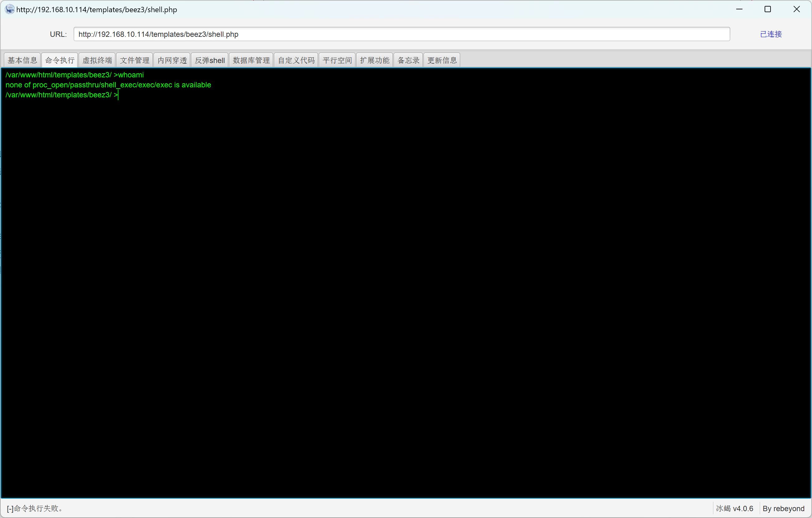Open the 反弹shell tab
The image size is (812, 518).
(210, 60)
